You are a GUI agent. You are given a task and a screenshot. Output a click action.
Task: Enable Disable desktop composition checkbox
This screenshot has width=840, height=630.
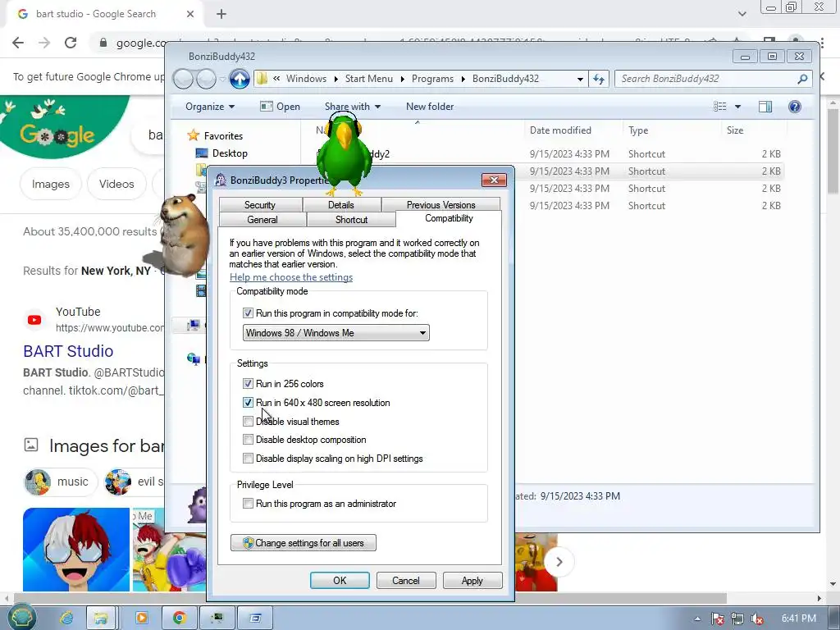(248, 440)
